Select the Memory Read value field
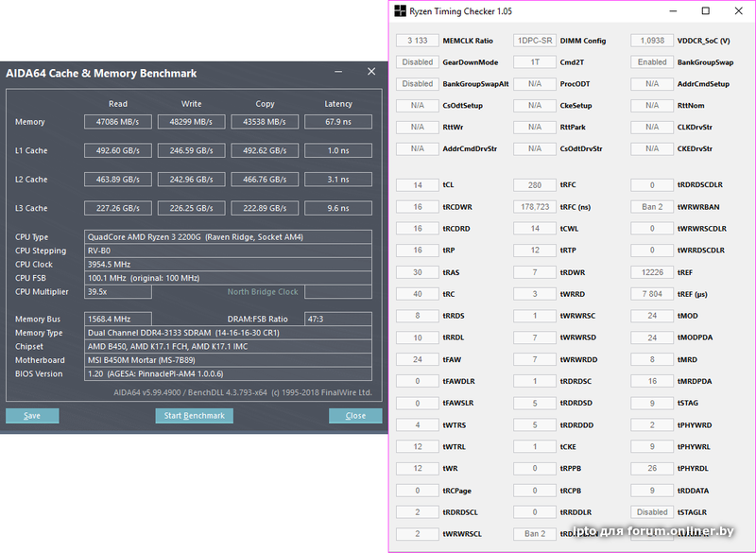This screenshot has width=756, height=553. tap(118, 122)
